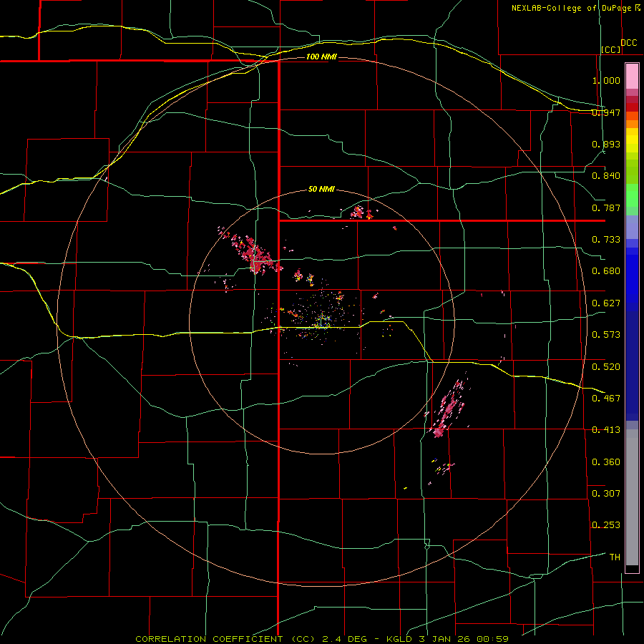Click the DCC label above color bar
The height and width of the screenshot is (644, 644).
(x=628, y=43)
